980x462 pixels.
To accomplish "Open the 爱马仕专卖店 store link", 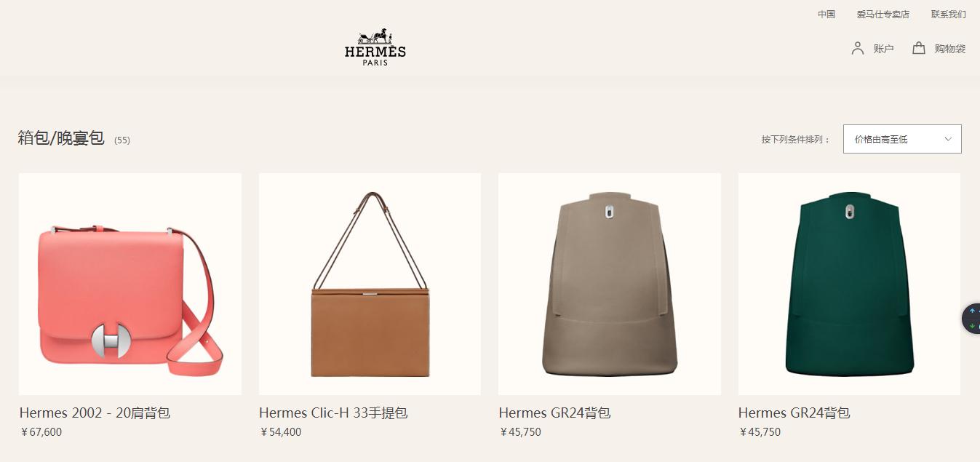I will pyautogui.click(x=883, y=15).
